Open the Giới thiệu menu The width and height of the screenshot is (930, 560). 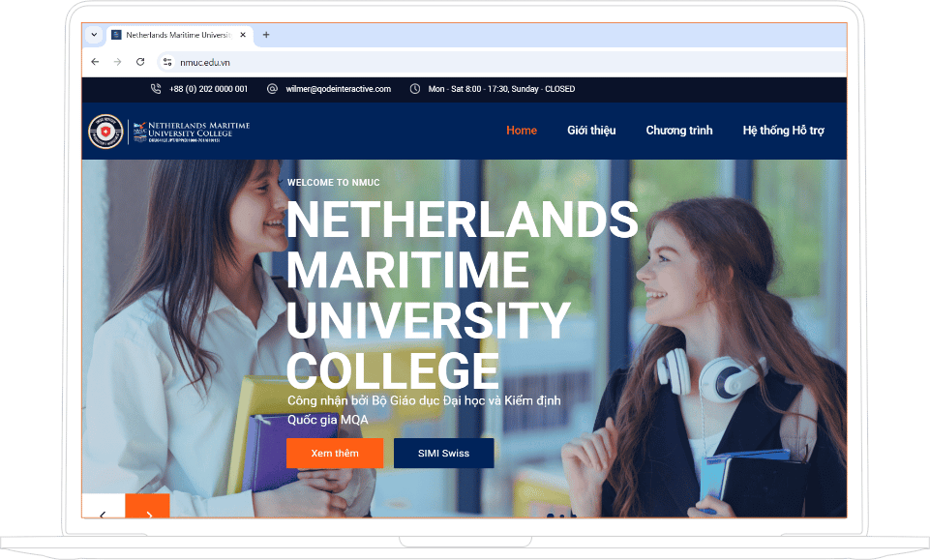click(x=591, y=131)
